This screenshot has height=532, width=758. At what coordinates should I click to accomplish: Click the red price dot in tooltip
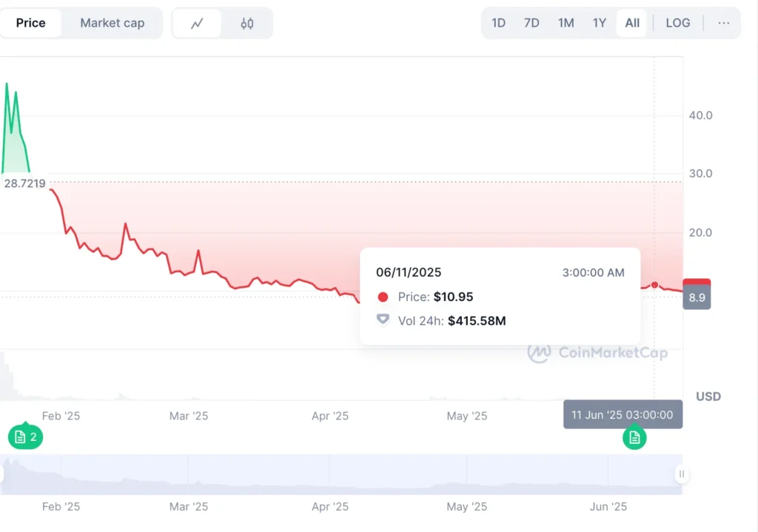pos(383,297)
